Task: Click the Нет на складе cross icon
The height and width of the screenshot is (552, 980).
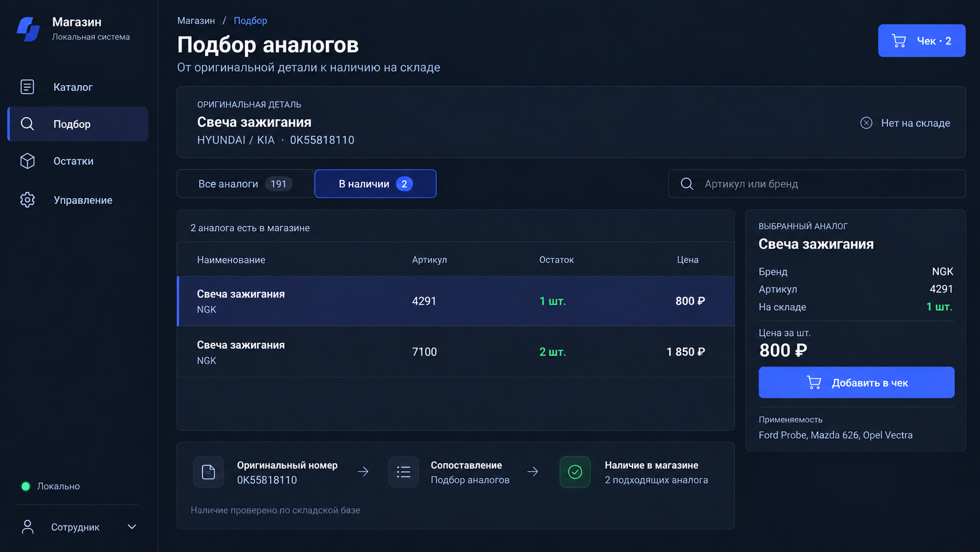Action: tap(866, 123)
